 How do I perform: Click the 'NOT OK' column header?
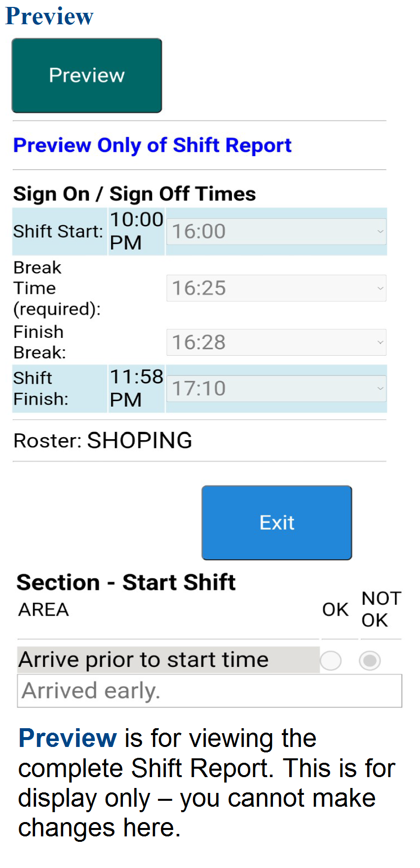click(x=381, y=609)
